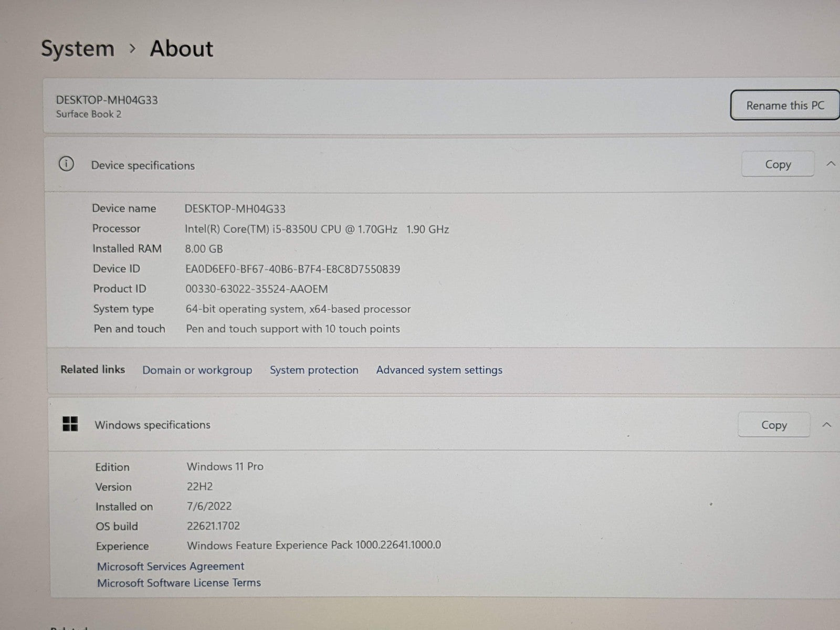This screenshot has width=840, height=630.
Task: Click the System breadcrumb link
Action: 78,49
